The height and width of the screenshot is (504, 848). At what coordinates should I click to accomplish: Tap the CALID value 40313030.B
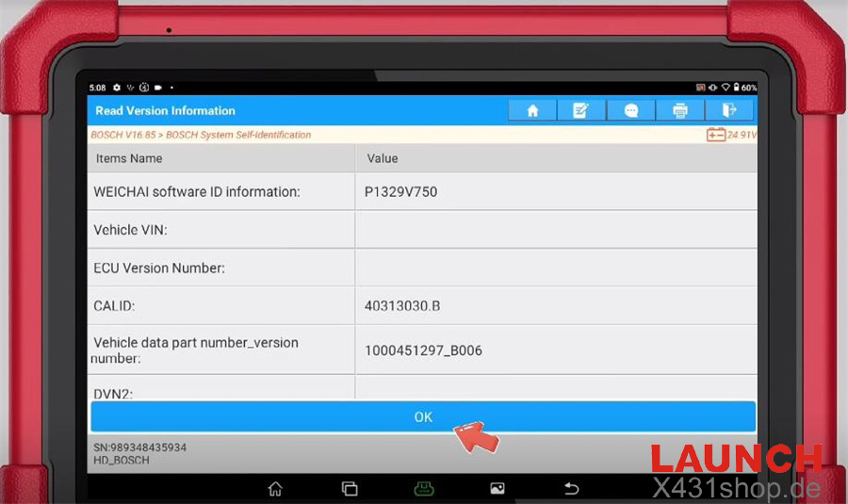tap(401, 305)
